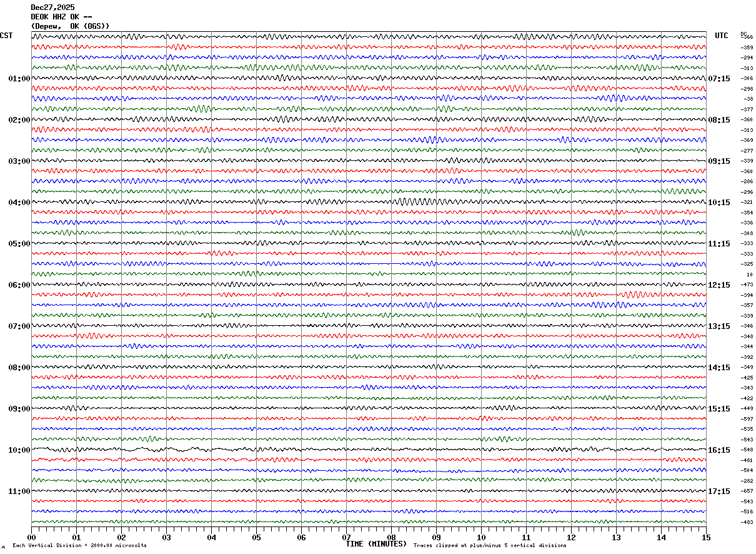The width and height of the screenshot is (756, 554).
Task: Click the '00' minute tick on the time axis
Action: pos(31,537)
